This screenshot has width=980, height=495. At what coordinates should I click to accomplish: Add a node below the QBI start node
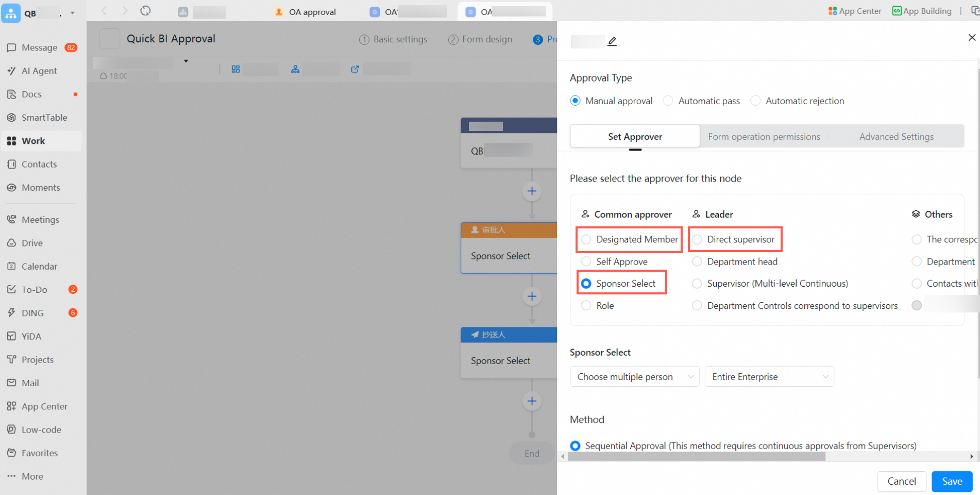[x=532, y=191]
